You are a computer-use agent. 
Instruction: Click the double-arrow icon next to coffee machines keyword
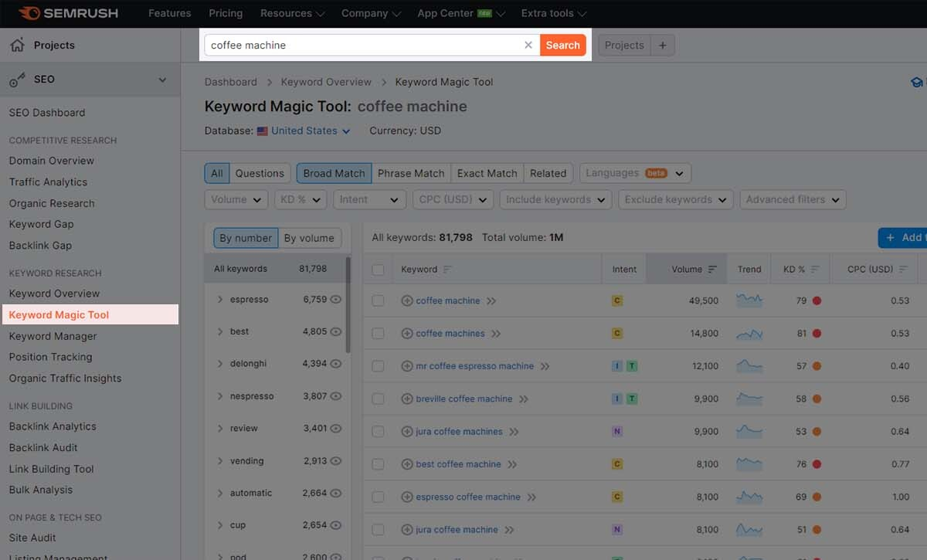click(x=496, y=334)
